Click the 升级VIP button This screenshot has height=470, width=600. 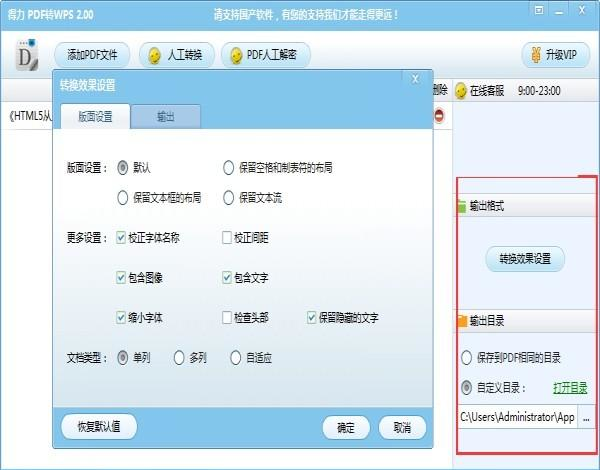(556, 55)
